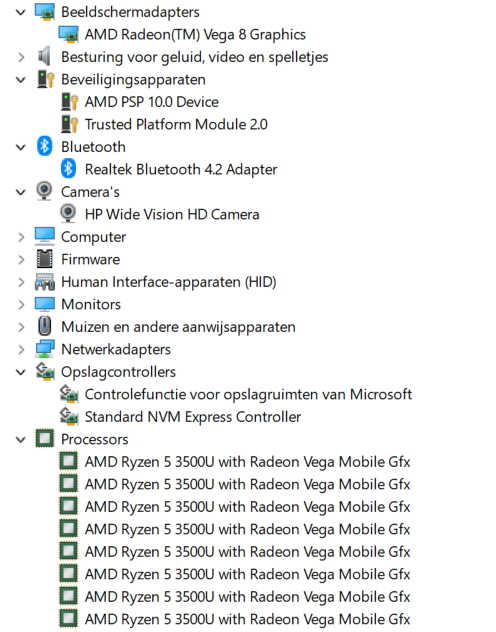Collapse the Processors node
The height and width of the screenshot is (632, 496).
[x=21, y=440]
